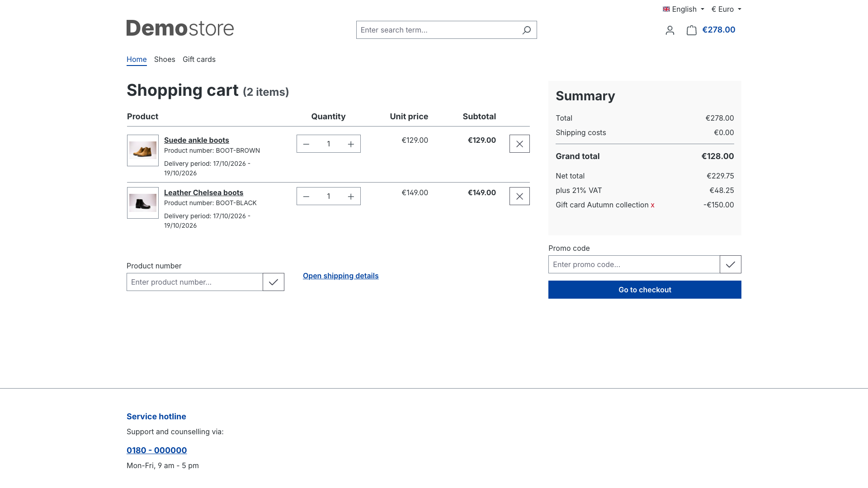Remove Suede ankle boots from cart
The image size is (868, 488).
519,144
